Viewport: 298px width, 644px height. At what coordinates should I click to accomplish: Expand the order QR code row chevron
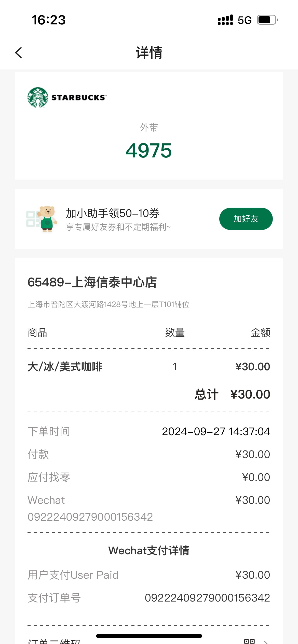[x=266, y=642]
